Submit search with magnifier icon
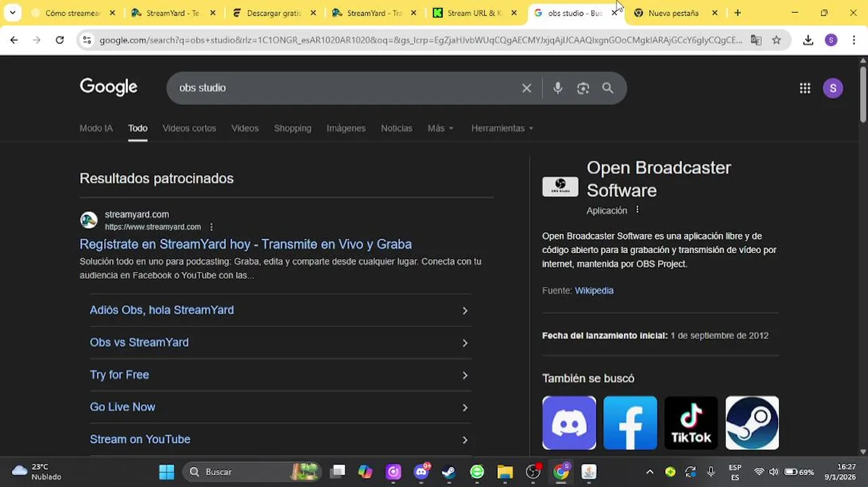The height and width of the screenshot is (487, 868). (608, 88)
